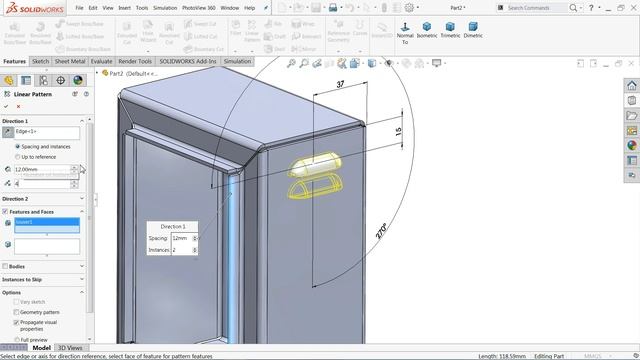Expand the Bodies section chevron
Image resolution: width=640 pixels, height=360 pixels.
pyautogui.click(x=82, y=266)
